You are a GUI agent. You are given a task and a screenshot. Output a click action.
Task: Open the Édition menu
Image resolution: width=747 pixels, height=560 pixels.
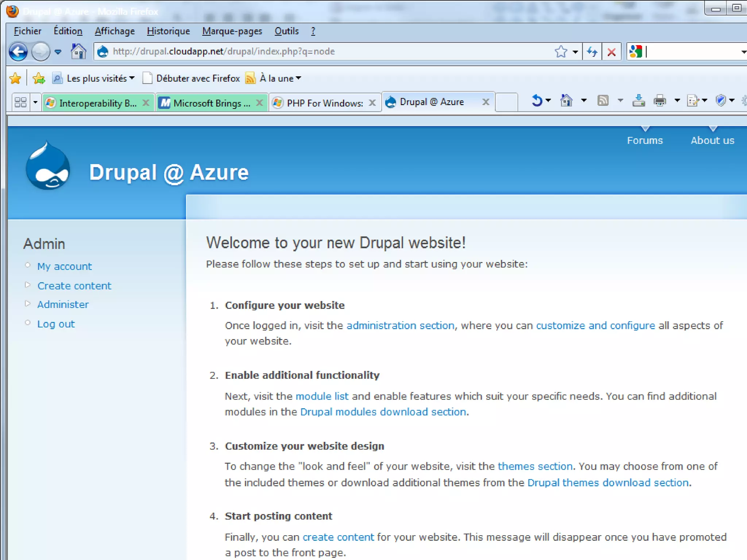pos(68,31)
